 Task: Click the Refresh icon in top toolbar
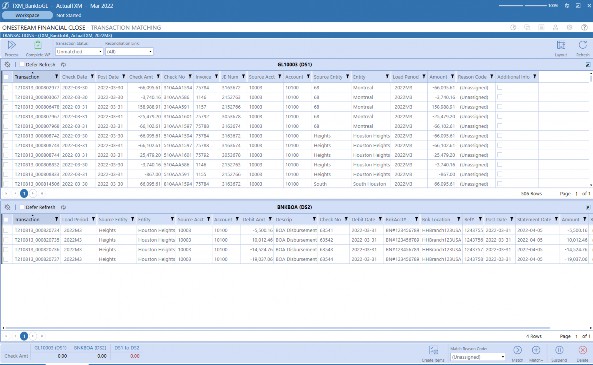pos(582,45)
